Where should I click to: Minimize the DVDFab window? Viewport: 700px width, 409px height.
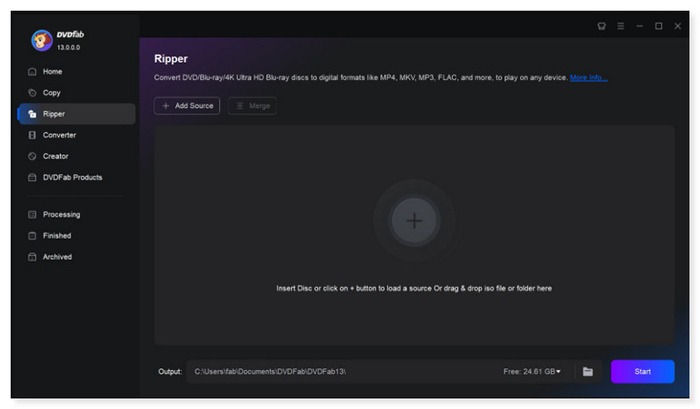point(640,26)
